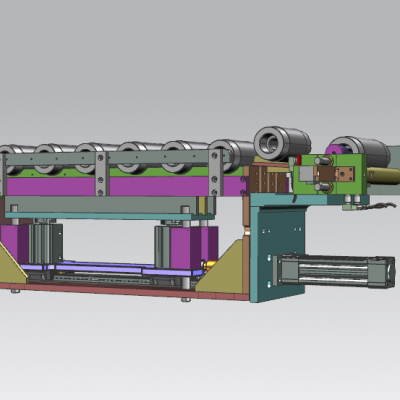Viewport: 400px width, 400px height.
Task: Select the raised large gray roller
Action: tap(282, 143)
